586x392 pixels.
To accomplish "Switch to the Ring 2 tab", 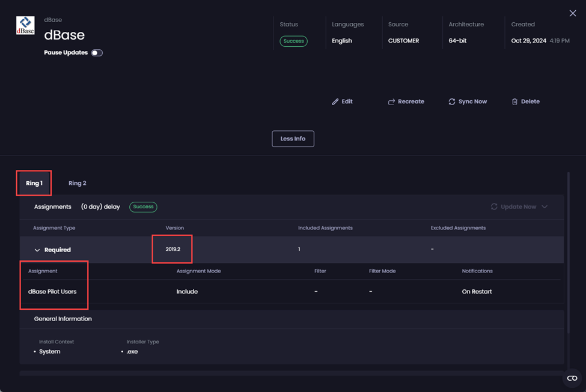I will point(77,182).
